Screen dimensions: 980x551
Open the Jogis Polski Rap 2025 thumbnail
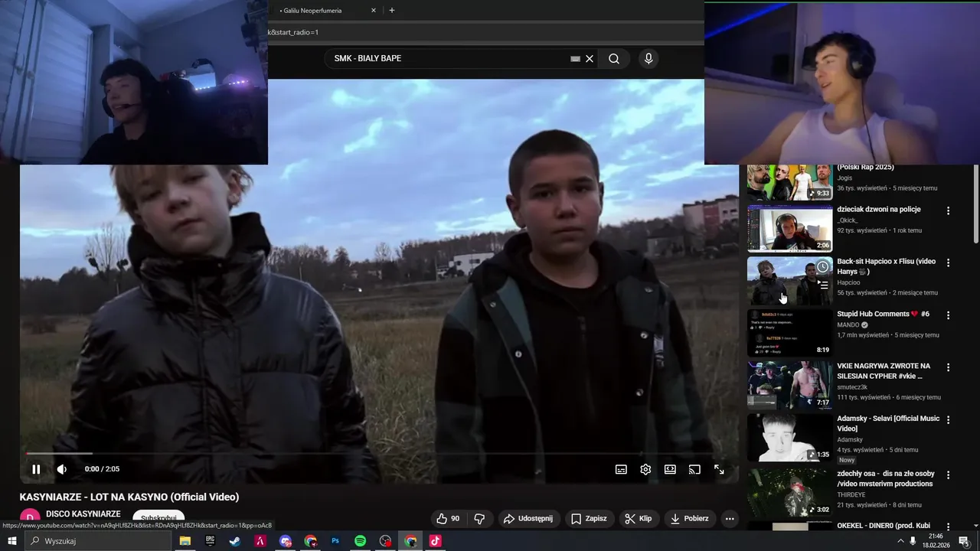tap(789, 182)
